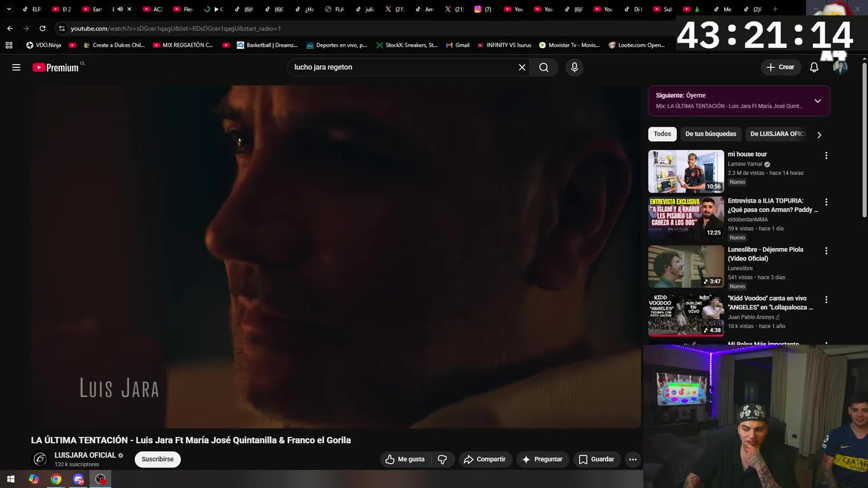Mute the tab playing audio via speaker icon

[120, 9]
